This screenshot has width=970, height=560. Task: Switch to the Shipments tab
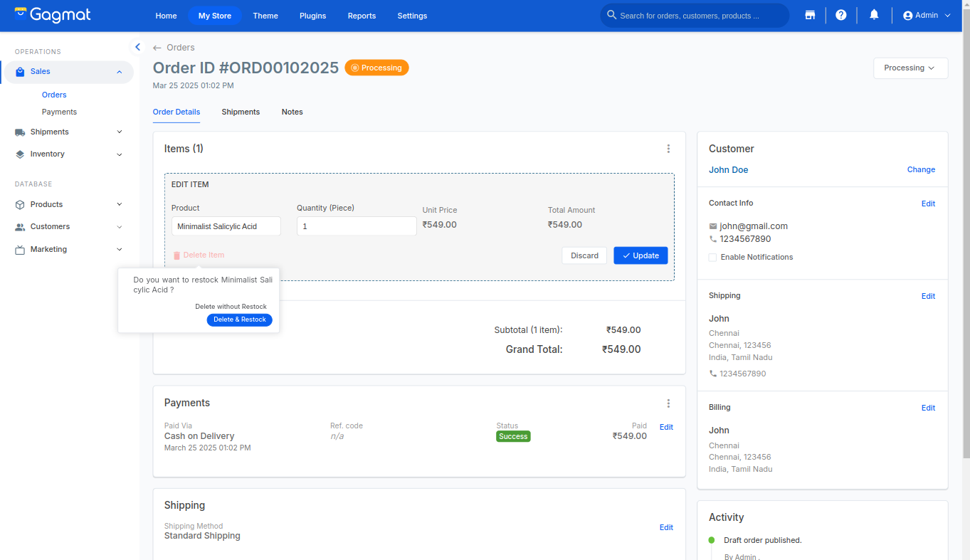click(241, 112)
